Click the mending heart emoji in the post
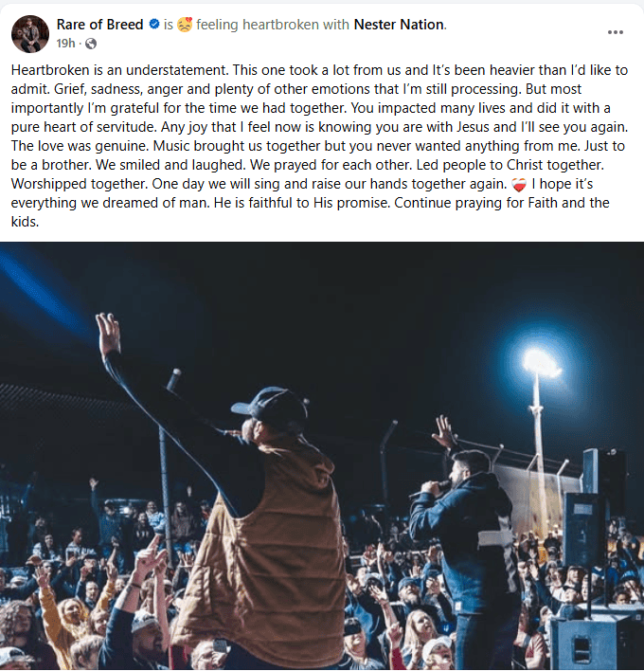 point(519,185)
